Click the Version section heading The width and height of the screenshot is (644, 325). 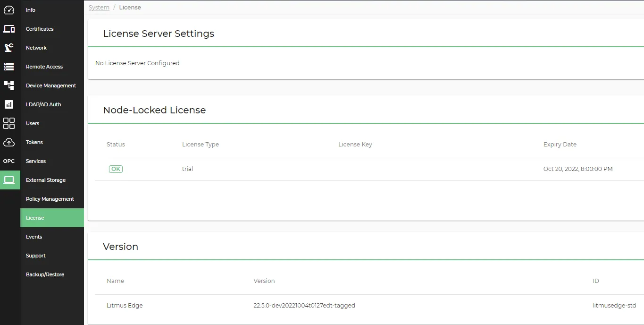(120, 247)
